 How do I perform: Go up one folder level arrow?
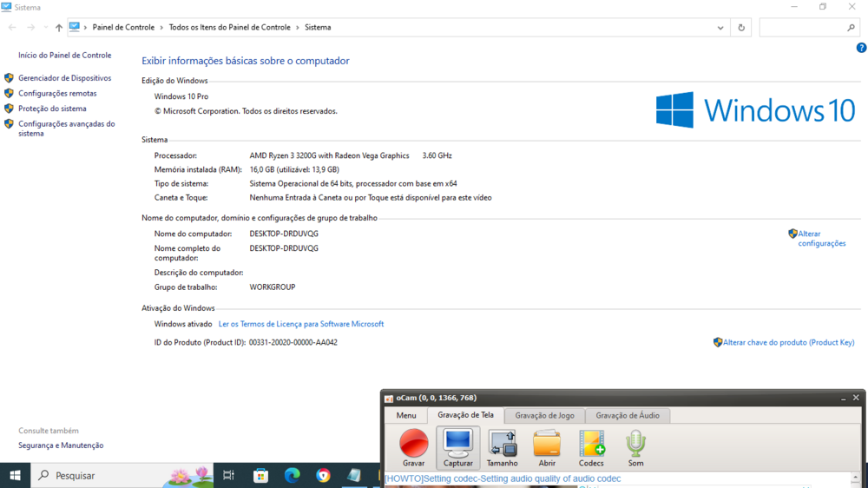pyautogui.click(x=59, y=28)
